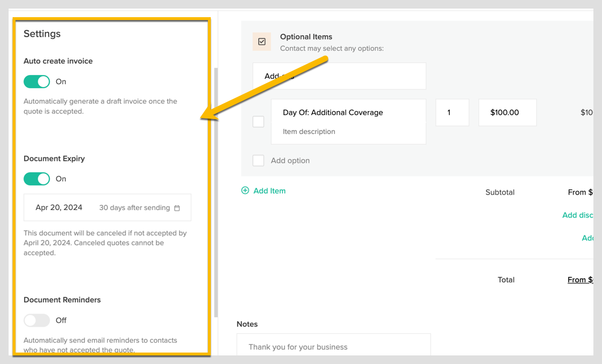Image resolution: width=602 pixels, height=364 pixels.
Task: Click the Add Item link
Action: pos(269,191)
